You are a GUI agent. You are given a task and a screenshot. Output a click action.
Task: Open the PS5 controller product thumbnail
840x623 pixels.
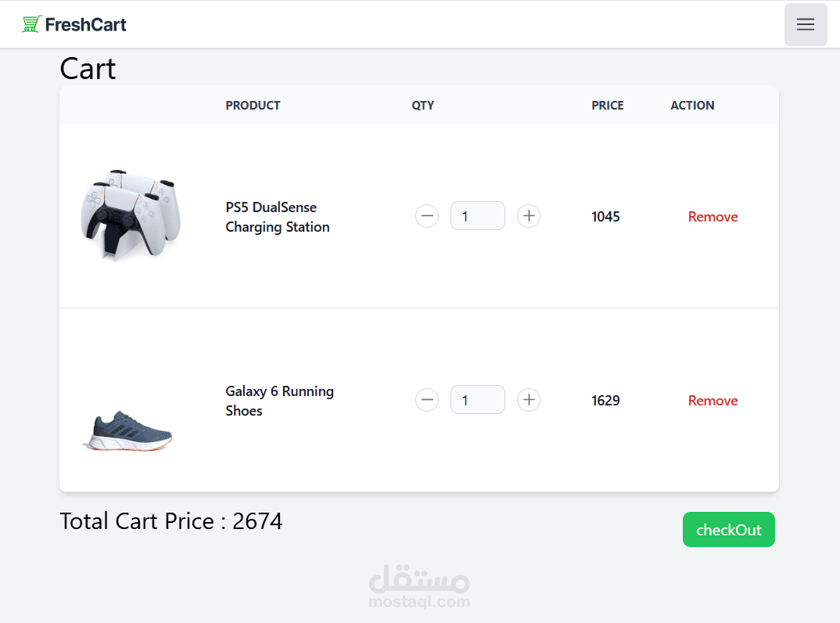[130, 214]
